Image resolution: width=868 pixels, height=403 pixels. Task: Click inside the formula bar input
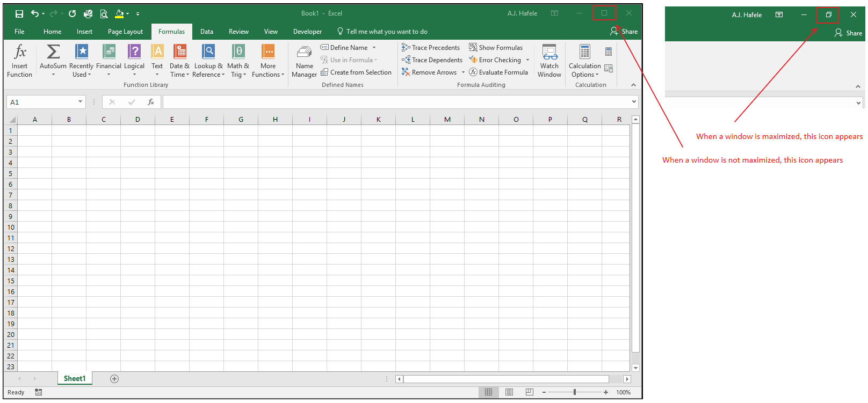(x=396, y=102)
